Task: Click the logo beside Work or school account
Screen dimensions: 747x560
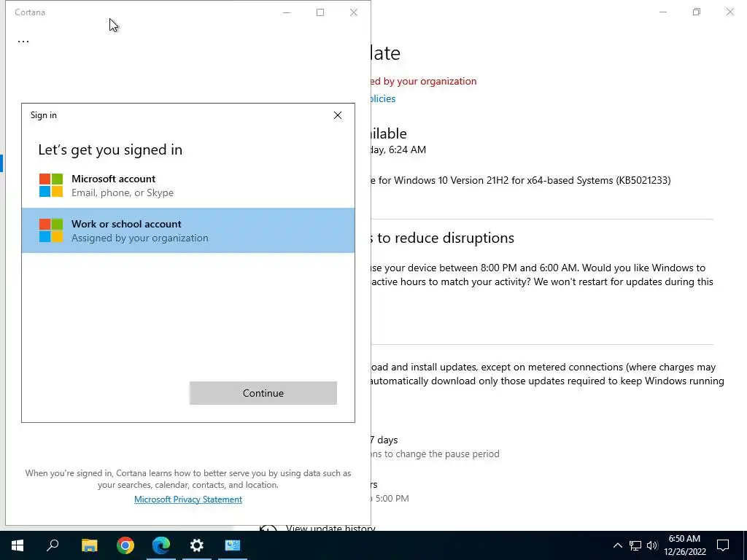Action: click(51, 230)
